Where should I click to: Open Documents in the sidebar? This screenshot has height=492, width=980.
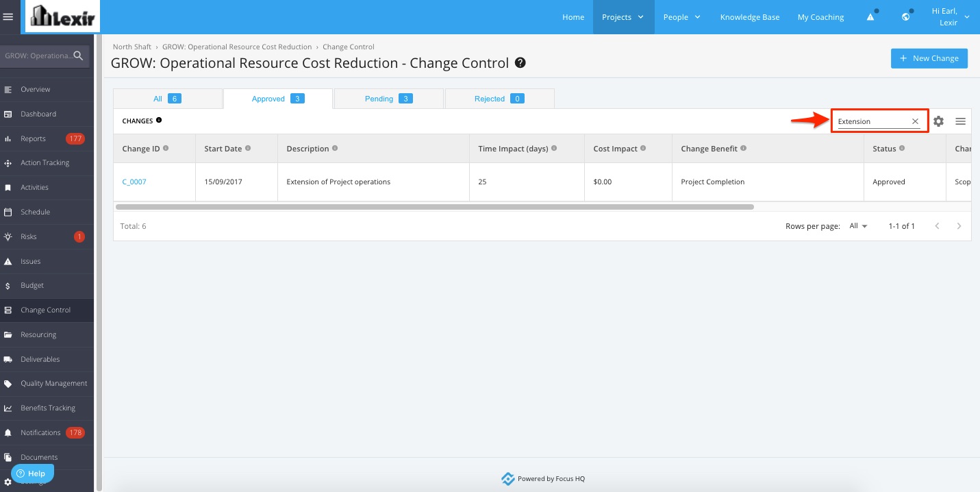point(47,457)
